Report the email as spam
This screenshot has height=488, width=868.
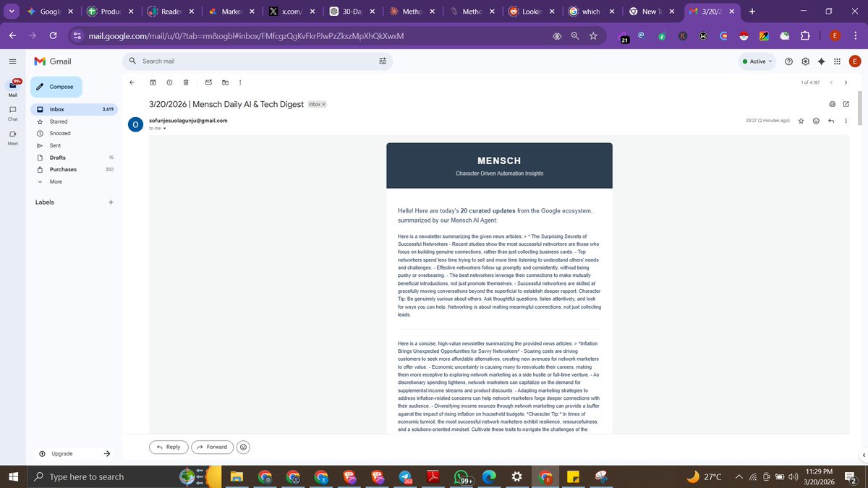click(169, 82)
